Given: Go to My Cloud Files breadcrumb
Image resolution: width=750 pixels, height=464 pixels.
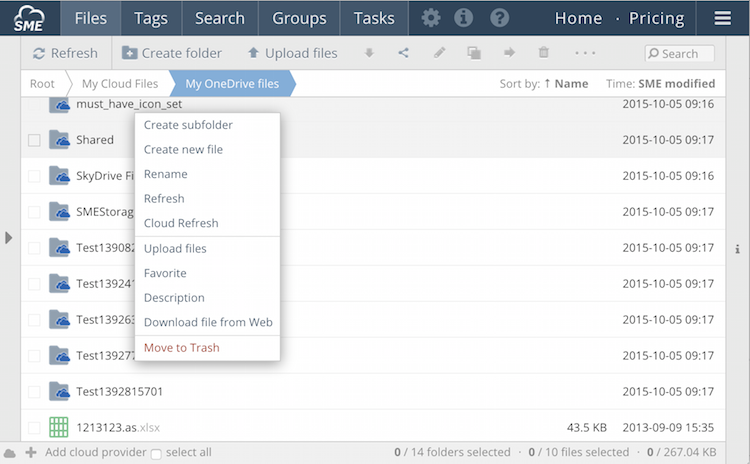Looking at the screenshot, I should tap(120, 84).
